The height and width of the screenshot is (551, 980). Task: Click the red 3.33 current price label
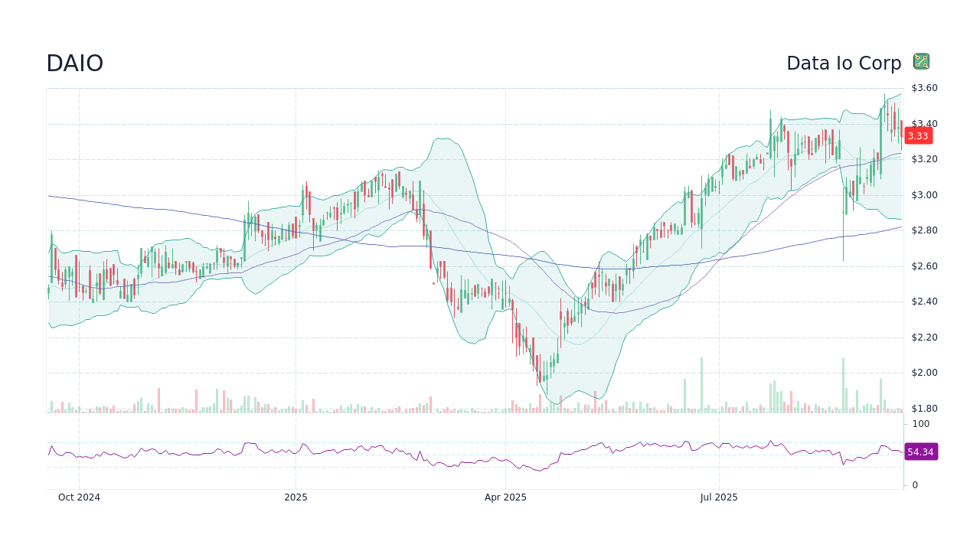pos(918,136)
